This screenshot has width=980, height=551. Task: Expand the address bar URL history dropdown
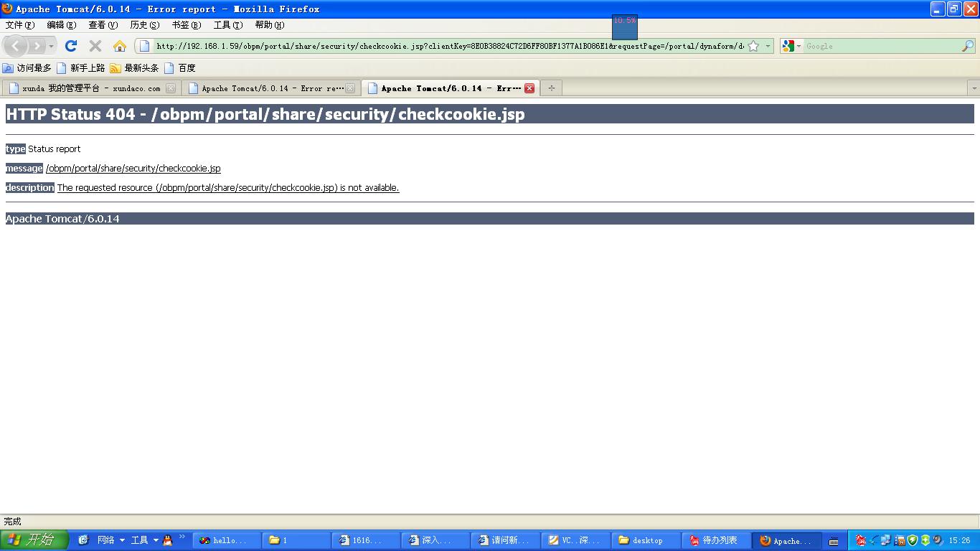768,46
